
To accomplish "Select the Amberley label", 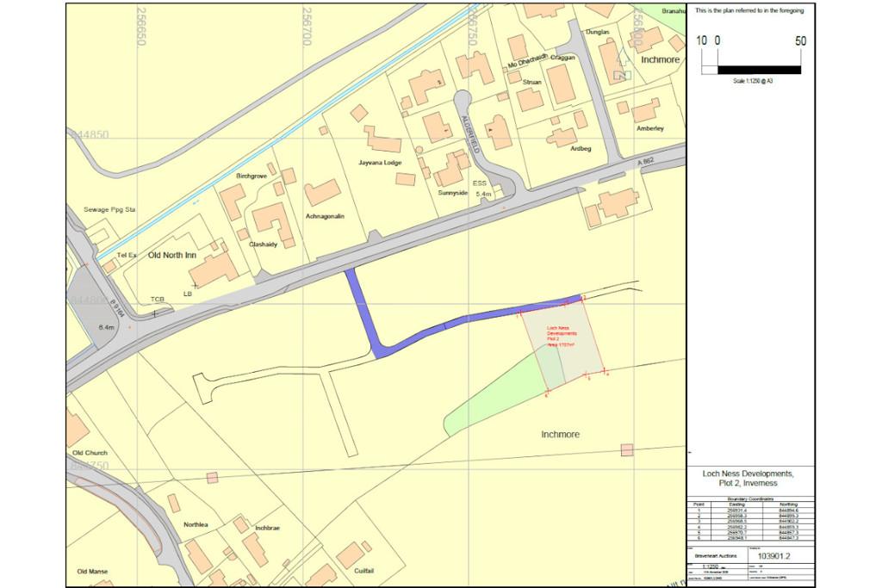I will tap(650, 129).
